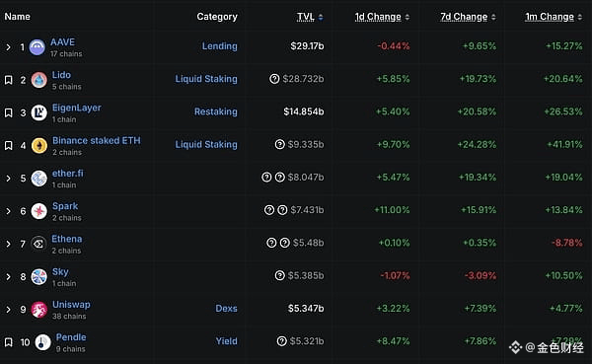Screen dimensions: 592x364
Task: Click the Pendle logo icon
Action: click(42, 342)
